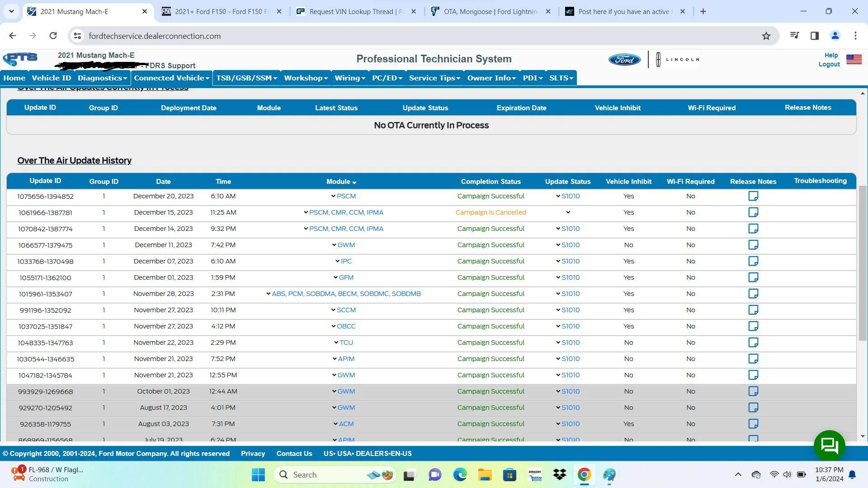Open a new browser tab
The image size is (868, 488).
click(703, 12)
